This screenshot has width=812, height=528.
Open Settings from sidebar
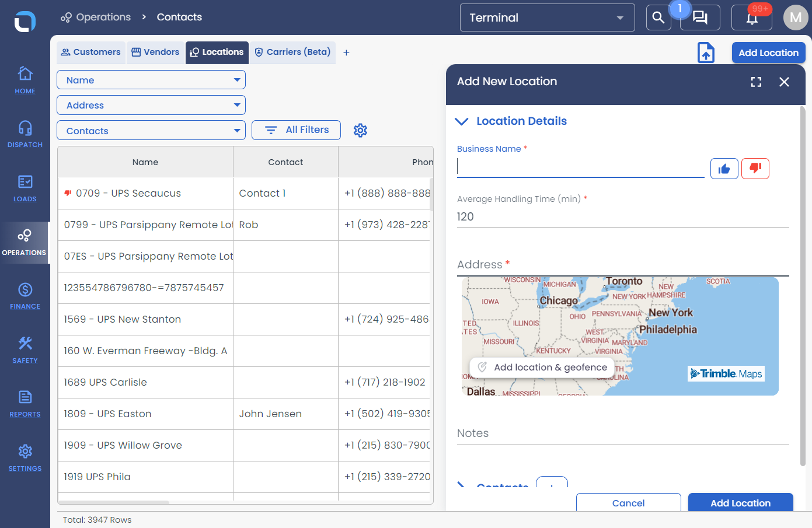point(25,457)
